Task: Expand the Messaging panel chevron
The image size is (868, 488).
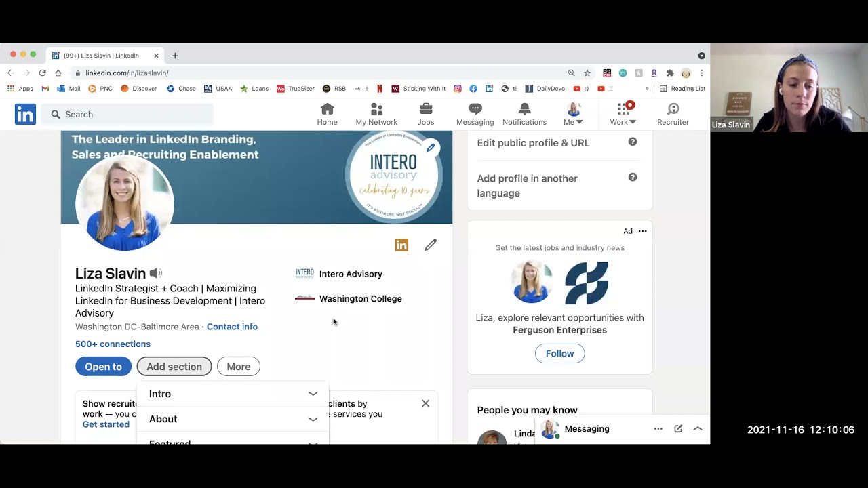Action: [x=698, y=429]
